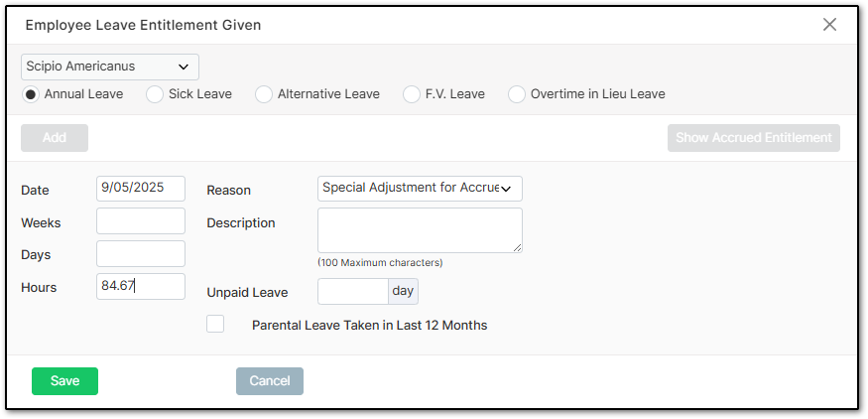
Task: Show Accrued Entitlement button
Action: (753, 137)
